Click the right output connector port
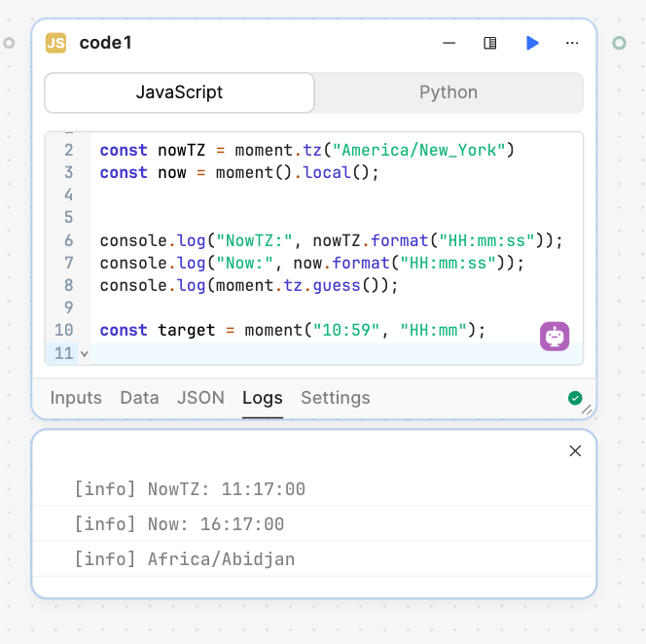Image resolution: width=646 pixels, height=644 pixels. pyautogui.click(x=619, y=43)
